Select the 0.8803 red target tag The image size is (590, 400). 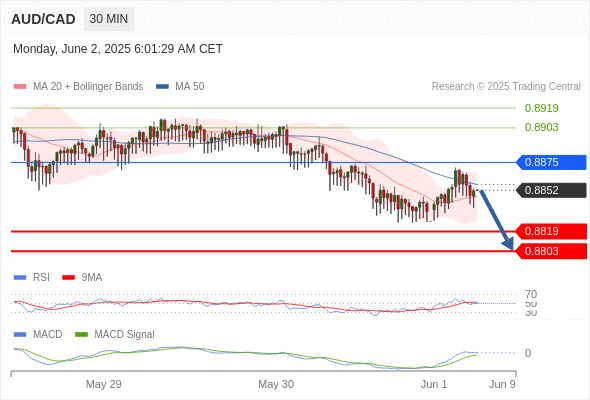(551, 251)
